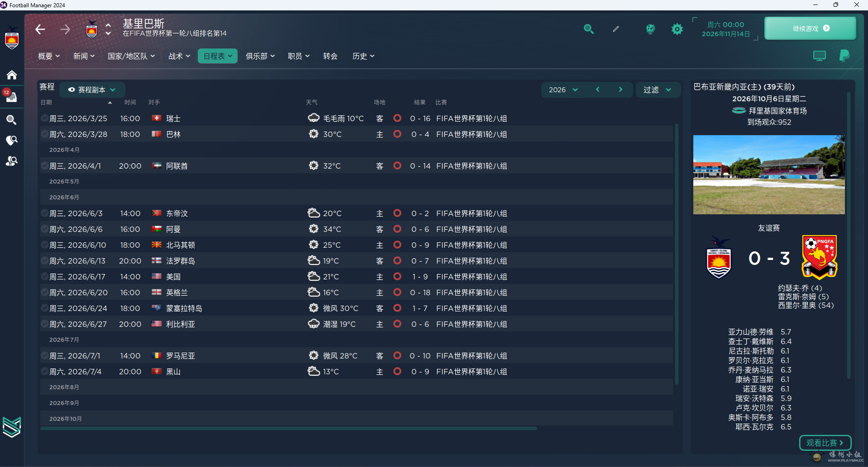The image size is (868, 467).
Task: Open the 职员 menu
Action: 299,56
